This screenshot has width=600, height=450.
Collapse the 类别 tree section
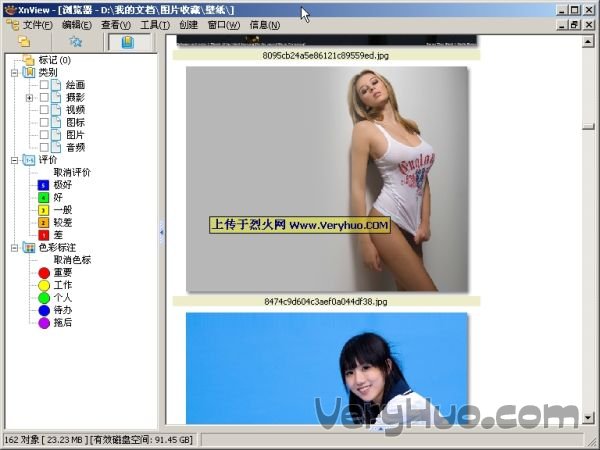tap(14, 73)
